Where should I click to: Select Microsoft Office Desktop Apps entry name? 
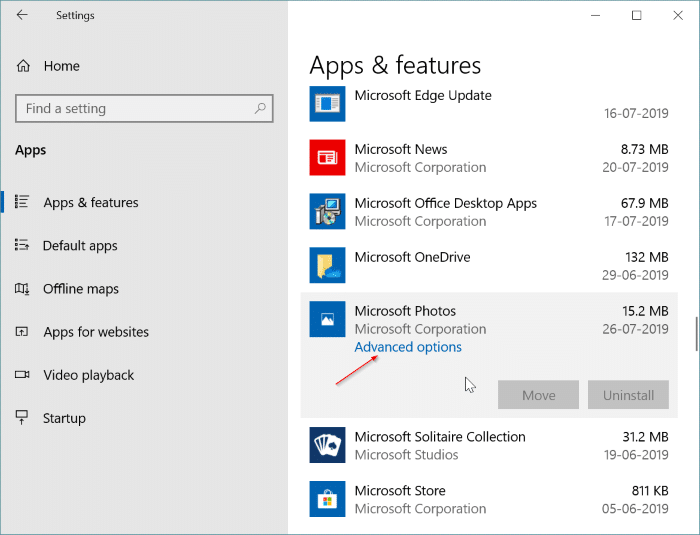tap(446, 203)
